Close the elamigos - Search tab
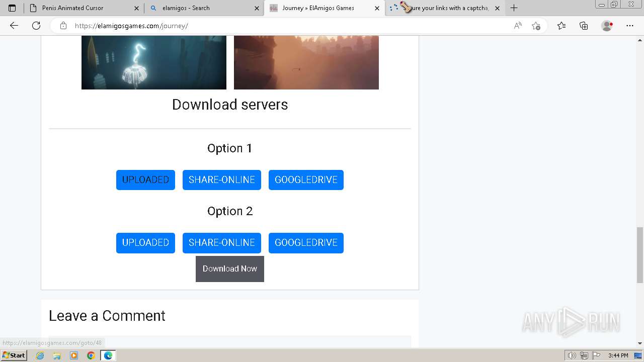The width and height of the screenshot is (644, 362). pyautogui.click(x=257, y=8)
